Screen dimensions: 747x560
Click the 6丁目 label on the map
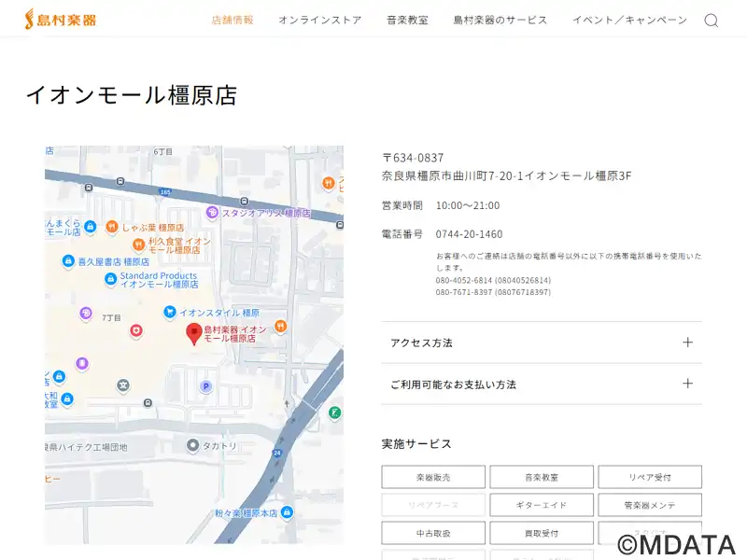162,151
